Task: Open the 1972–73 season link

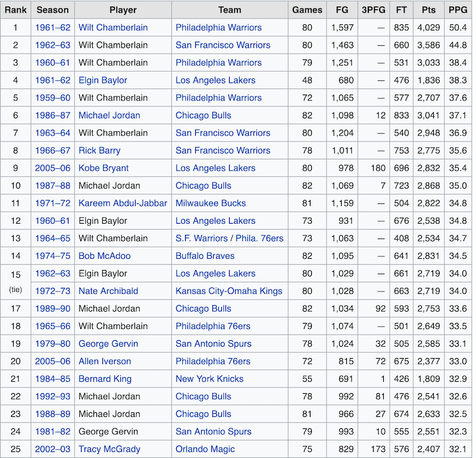Action: coord(52,291)
